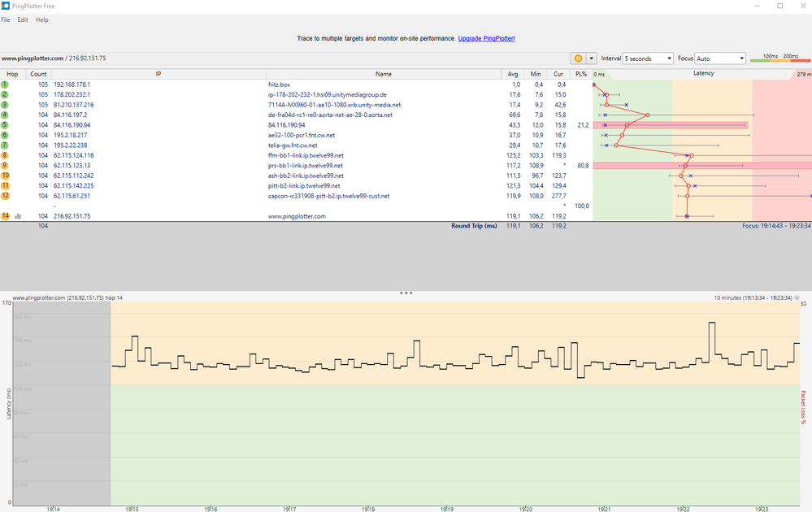The image size is (812, 512).
Task: Click the 19:18 mark on time axis
Action: pos(368,509)
